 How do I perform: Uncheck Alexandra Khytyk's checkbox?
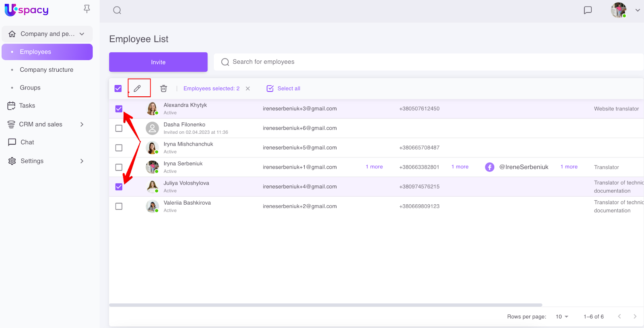(x=119, y=109)
